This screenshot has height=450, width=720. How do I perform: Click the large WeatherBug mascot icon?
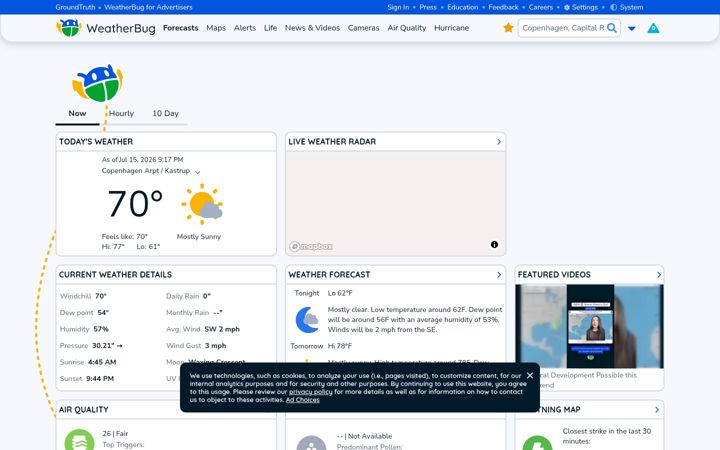98,83
